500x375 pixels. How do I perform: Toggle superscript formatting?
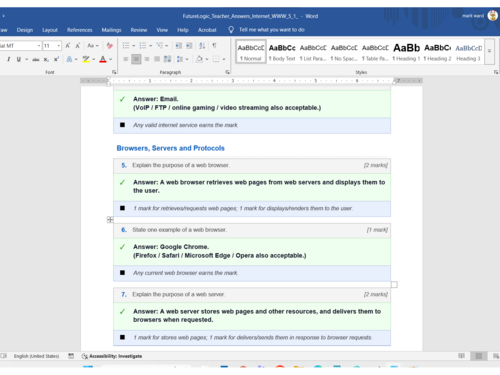pyautogui.click(x=56, y=59)
